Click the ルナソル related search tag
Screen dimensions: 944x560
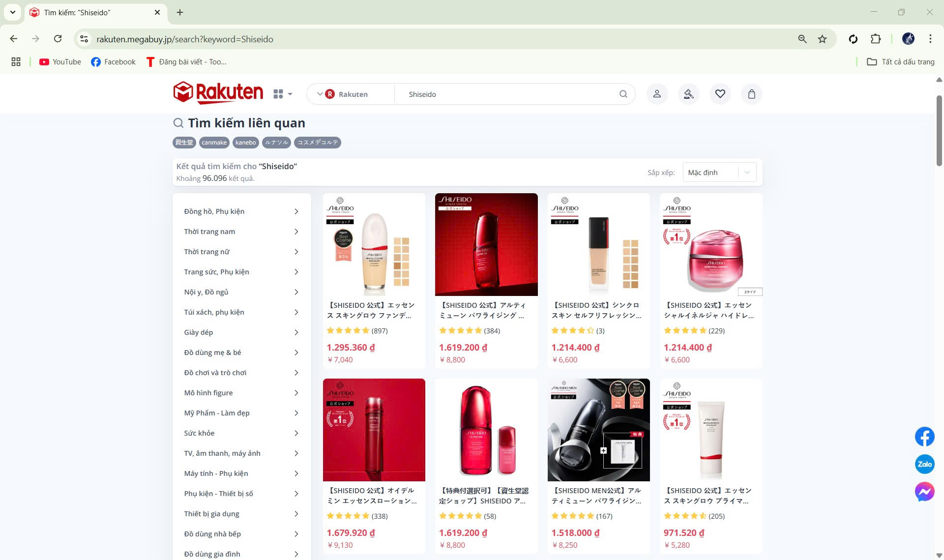click(x=276, y=143)
